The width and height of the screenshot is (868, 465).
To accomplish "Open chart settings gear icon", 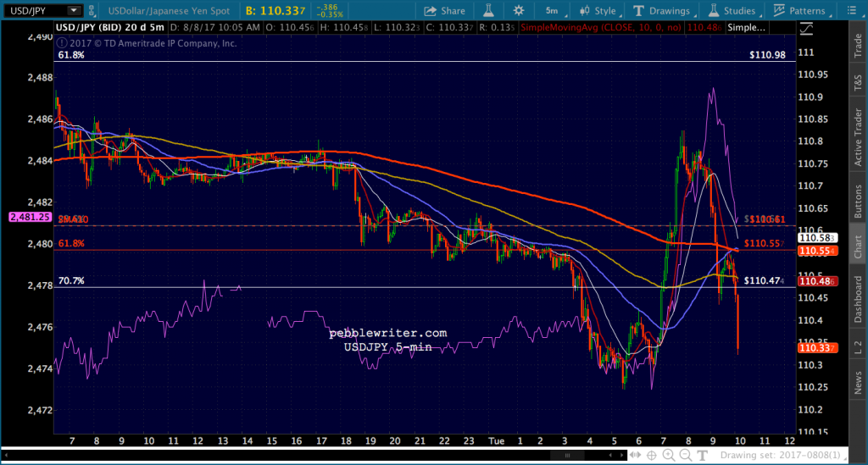I will point(519,10).
